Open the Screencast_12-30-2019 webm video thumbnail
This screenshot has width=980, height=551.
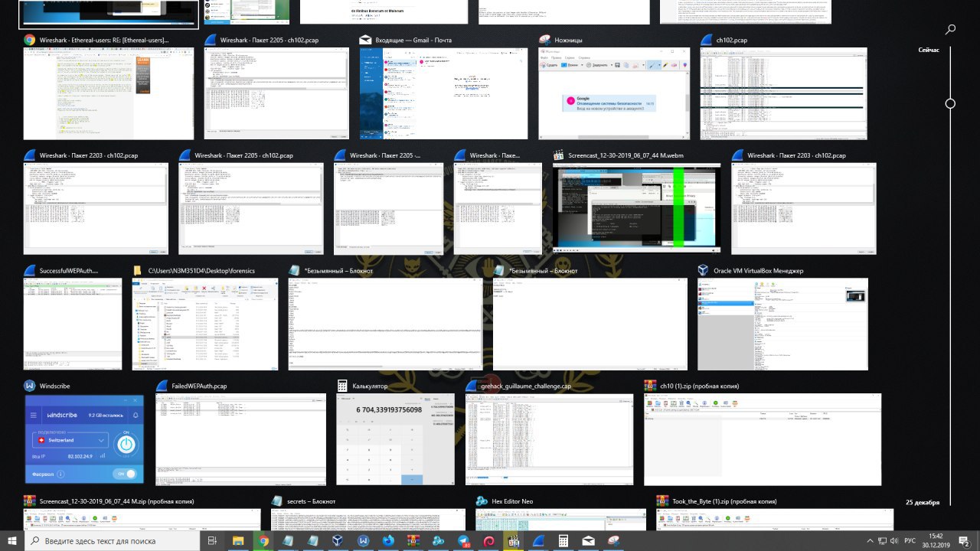pyautogui.click(x=637, y=207)
